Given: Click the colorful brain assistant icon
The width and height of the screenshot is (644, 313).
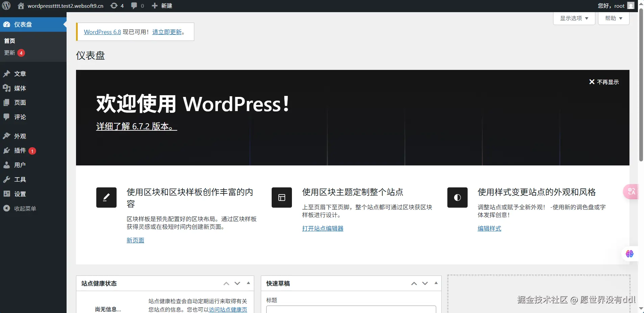Looking at the screenshot, I should 629,254.
